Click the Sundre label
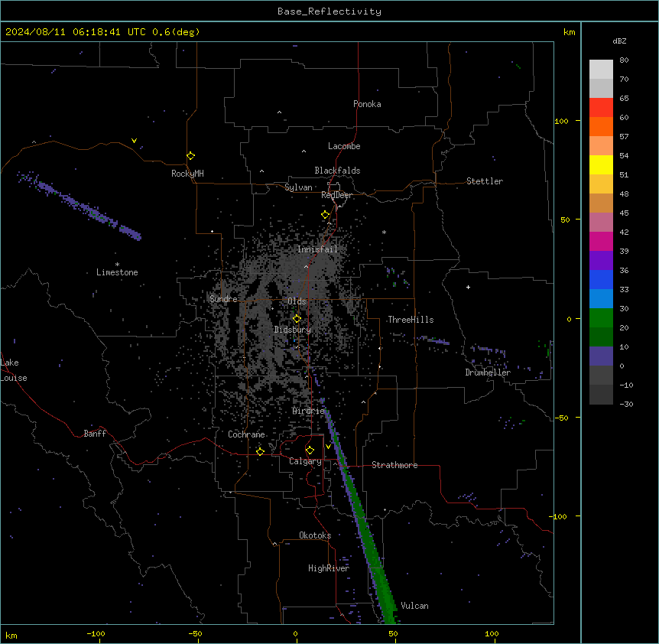The image size is (659, 644). (223, 299)
